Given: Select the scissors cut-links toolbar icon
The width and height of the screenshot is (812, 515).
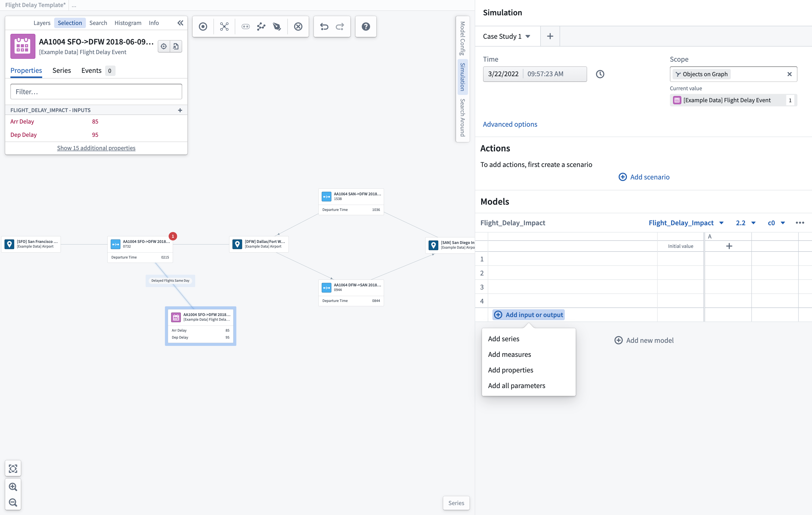Looking at the screenshot, I should [x=224, y=27].
